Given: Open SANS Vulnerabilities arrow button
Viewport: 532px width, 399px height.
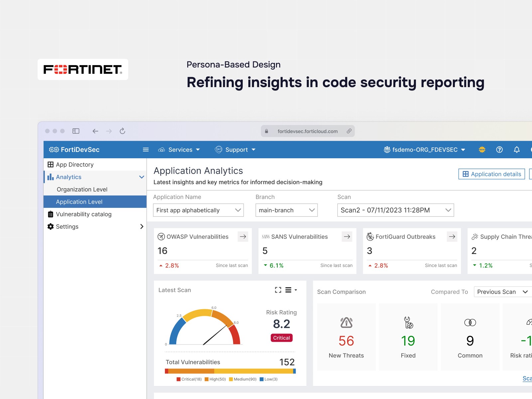Looking at the screenshot, I should click(347, 237).
